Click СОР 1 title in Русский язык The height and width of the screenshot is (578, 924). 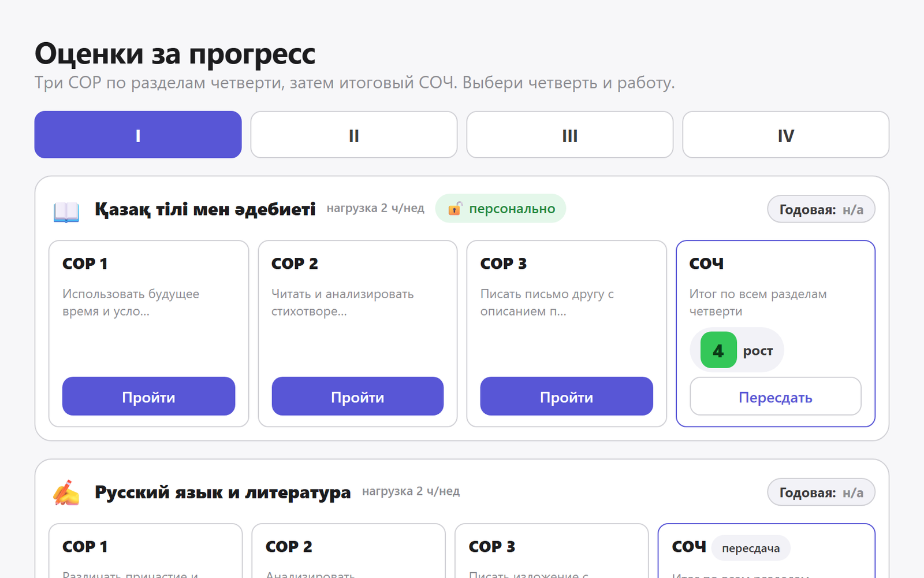pos(85,547)
